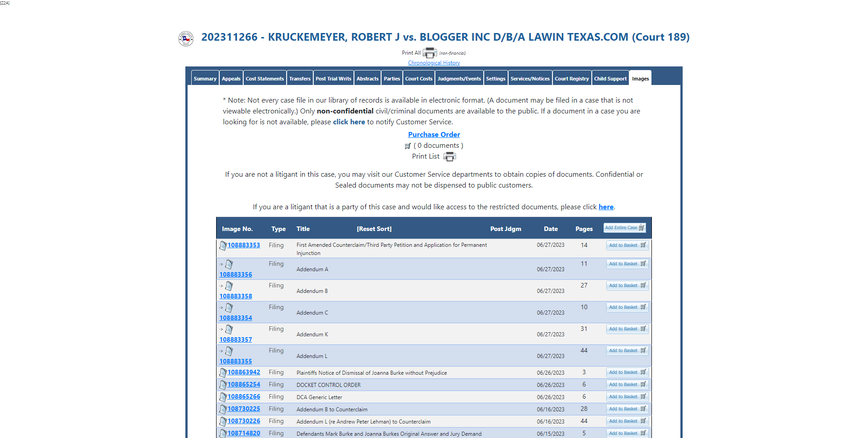Select the Images tab
Screen dimensions: 868x438
pos(641,78)
